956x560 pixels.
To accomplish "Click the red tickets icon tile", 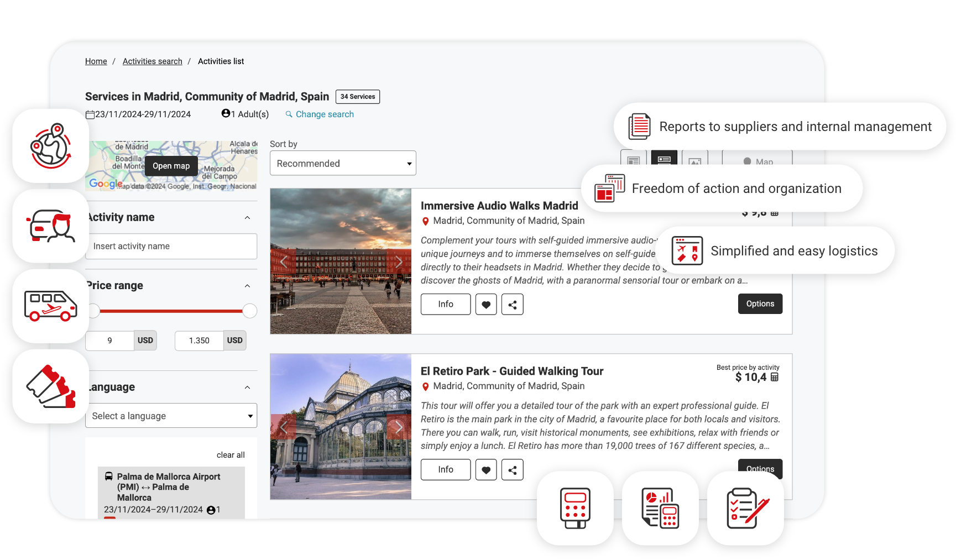I will point(51,386).
